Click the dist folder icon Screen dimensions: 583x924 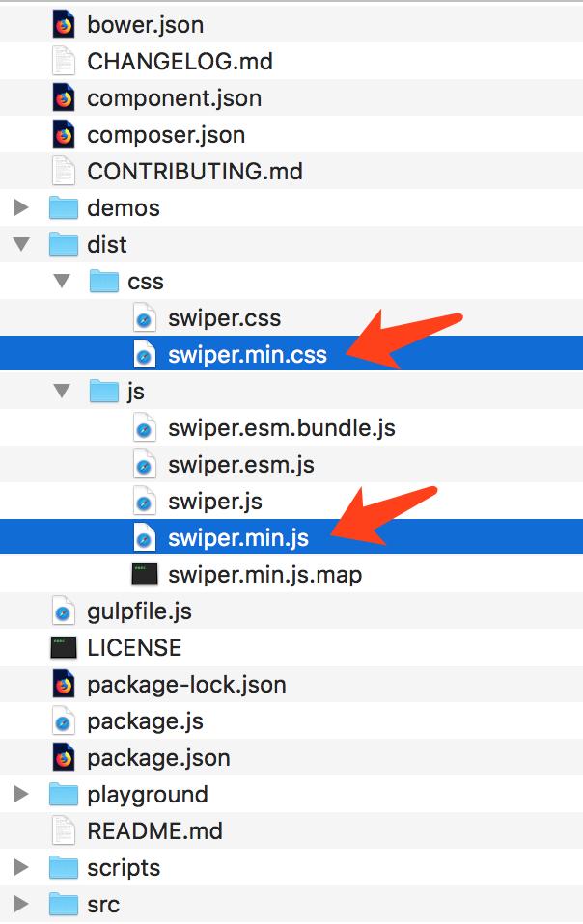pyautogui.click(x=64, y=245)
